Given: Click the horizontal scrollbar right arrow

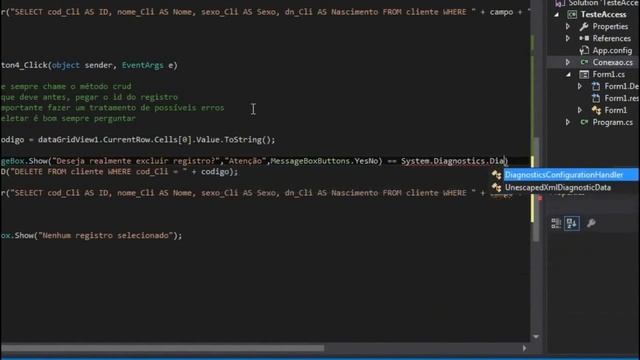Looking at the screenshot, I should (x=524, y=348).
